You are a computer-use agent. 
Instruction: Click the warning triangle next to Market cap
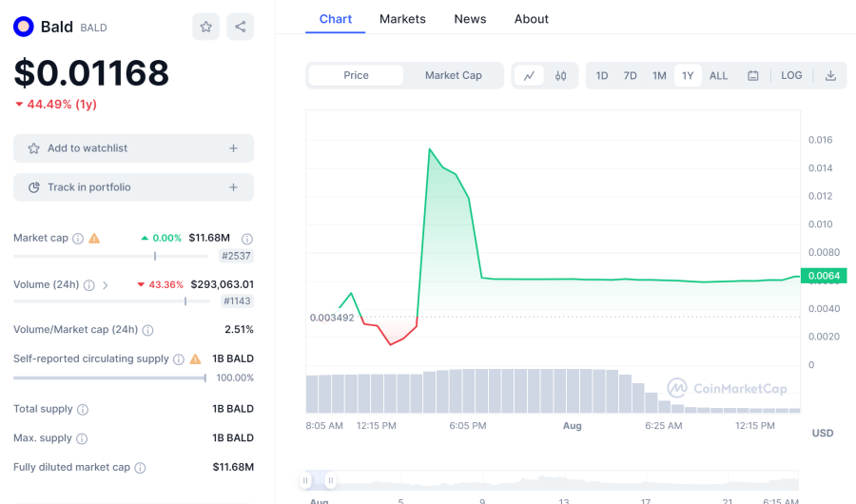point(94,238)
